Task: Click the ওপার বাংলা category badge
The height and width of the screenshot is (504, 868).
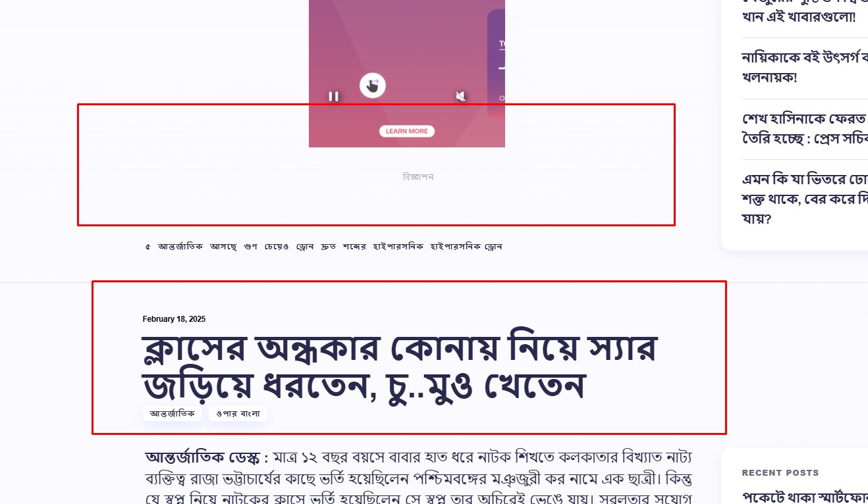Action: (x=238, y=414)
